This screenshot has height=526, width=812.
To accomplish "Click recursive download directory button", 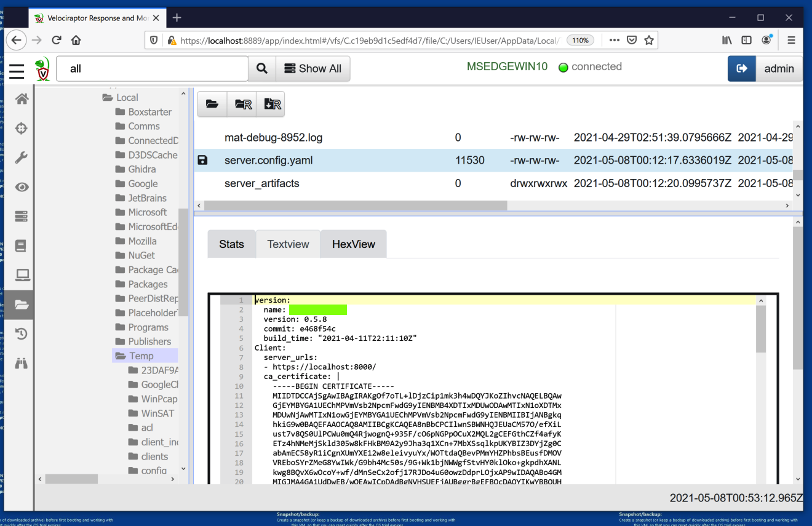I will (271, 104).
